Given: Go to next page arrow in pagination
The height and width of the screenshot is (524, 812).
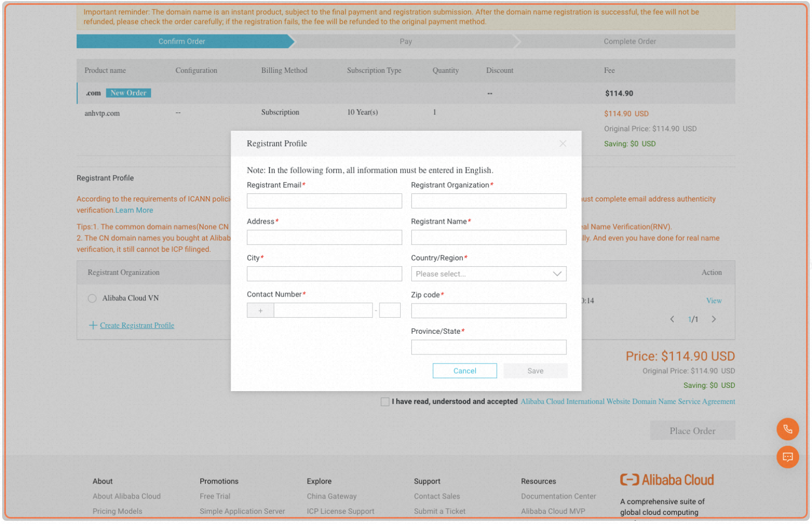Looking at the screenshot, I should [714, 319].
